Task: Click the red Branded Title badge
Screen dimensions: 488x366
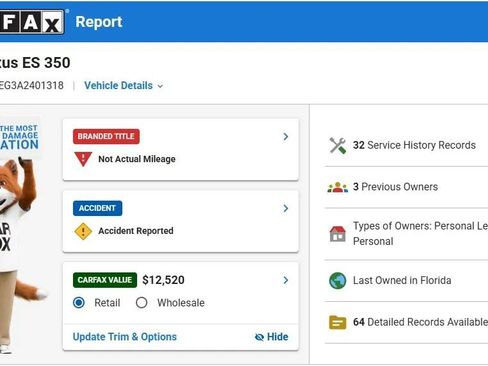Action: (x=106, y=136)
